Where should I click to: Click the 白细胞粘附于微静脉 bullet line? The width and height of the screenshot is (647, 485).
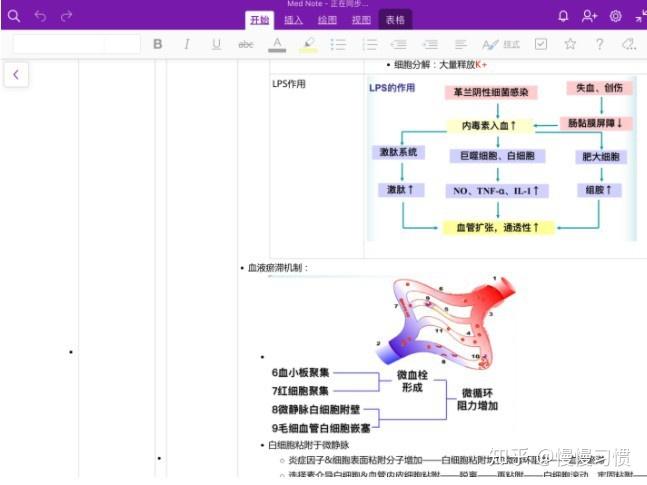[308, 445]
